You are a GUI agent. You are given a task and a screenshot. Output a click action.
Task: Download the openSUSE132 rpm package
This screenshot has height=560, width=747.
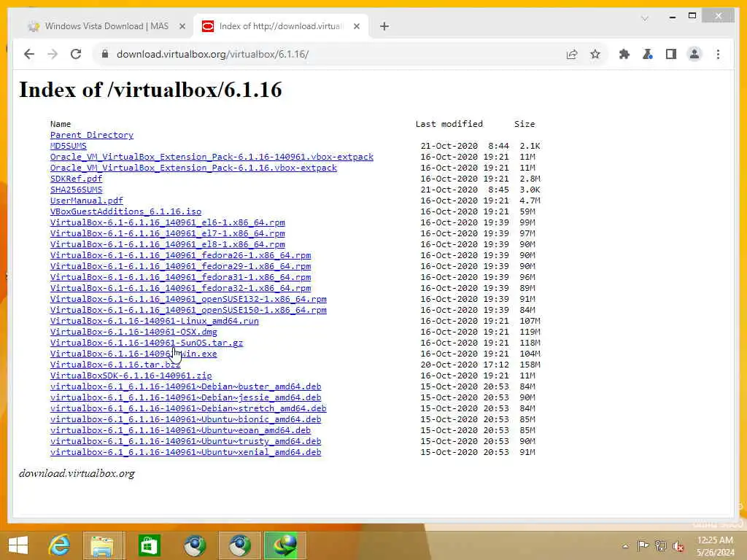[188, 300]
